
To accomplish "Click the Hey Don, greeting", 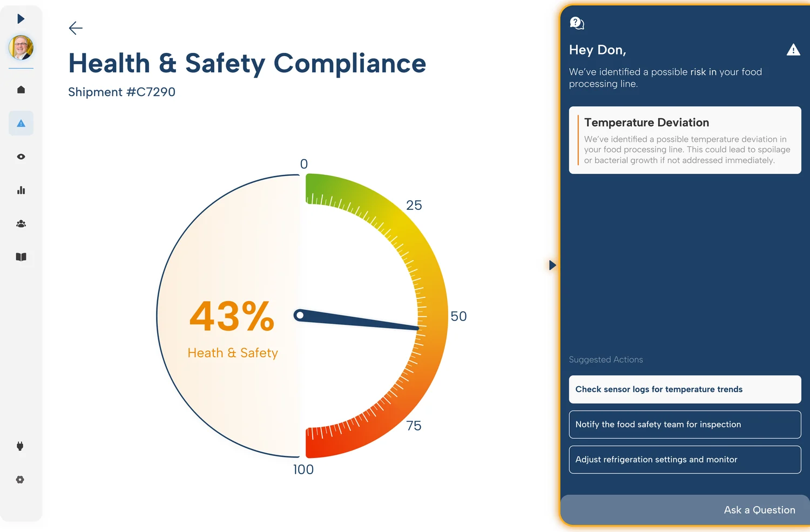I will click(598, 50).
